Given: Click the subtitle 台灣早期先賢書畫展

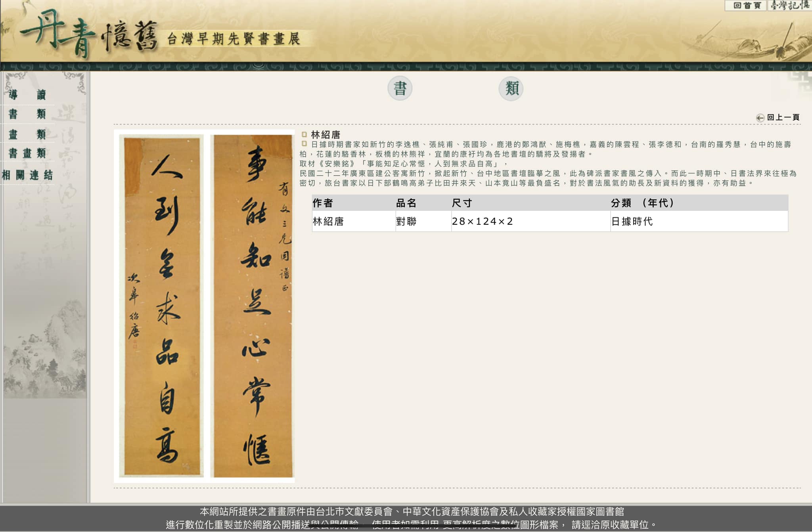Looking at the screenshot, I should click(x=234, y=39).
